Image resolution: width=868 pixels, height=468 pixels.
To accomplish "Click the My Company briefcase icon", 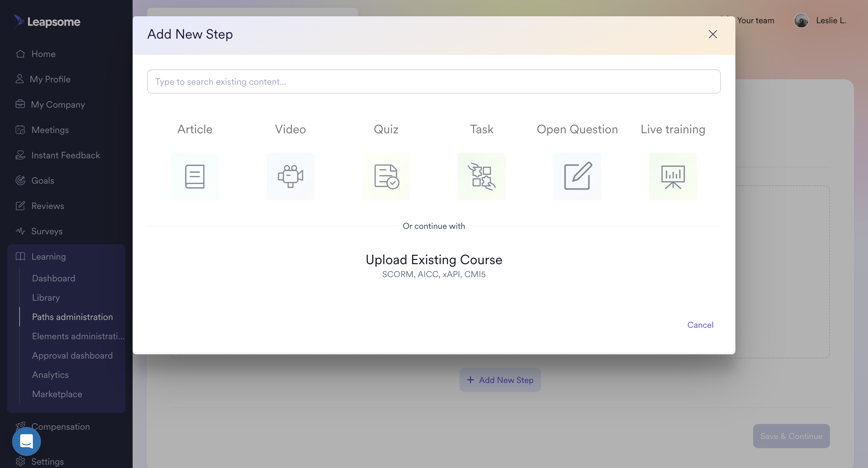I will (20, 104).
